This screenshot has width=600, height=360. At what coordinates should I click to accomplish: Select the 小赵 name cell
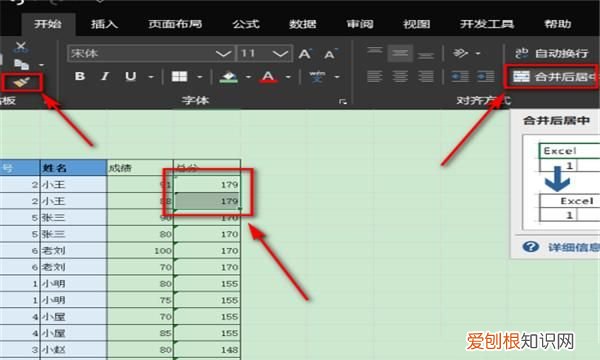point(73,350)
